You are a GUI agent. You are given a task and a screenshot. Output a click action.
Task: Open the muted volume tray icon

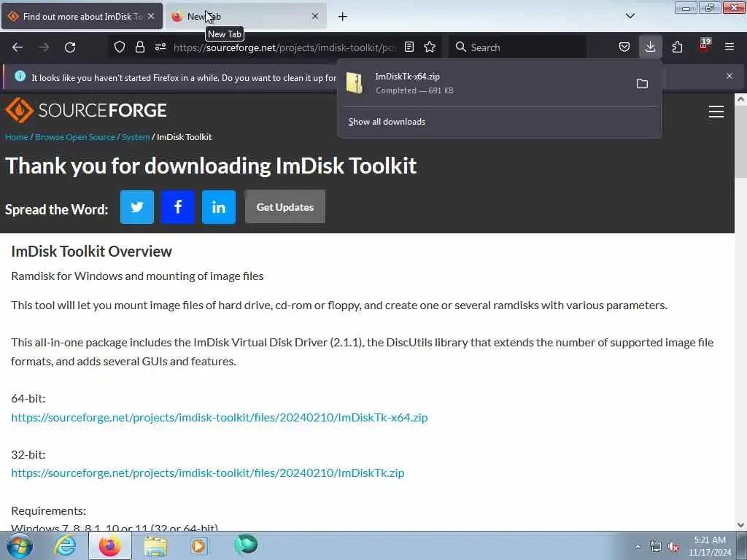[673, 546]
